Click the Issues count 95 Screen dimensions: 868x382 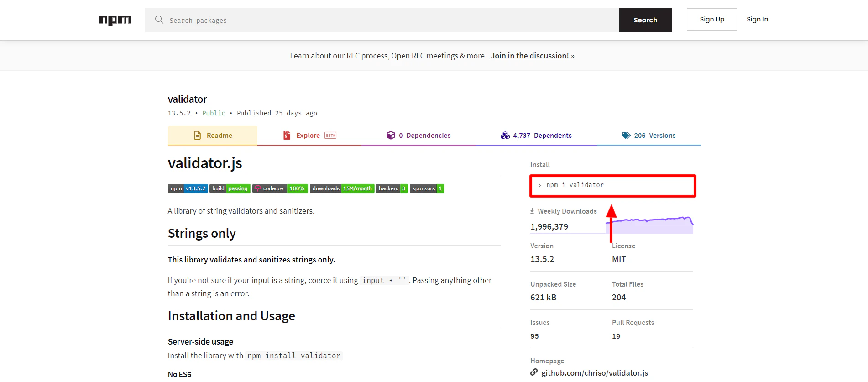pyautogui.click(x=534, y=336)
